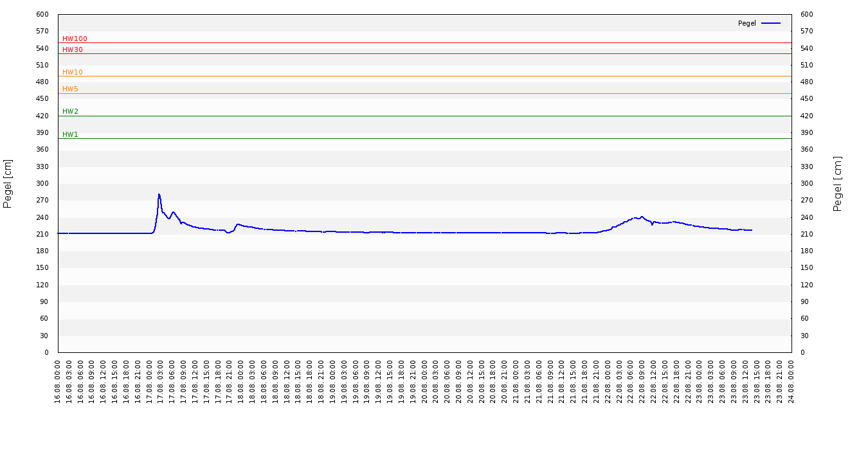The image size is (868, 450).
Task: Click the 600 tick on left axis
Action: [x=42, y=14]
